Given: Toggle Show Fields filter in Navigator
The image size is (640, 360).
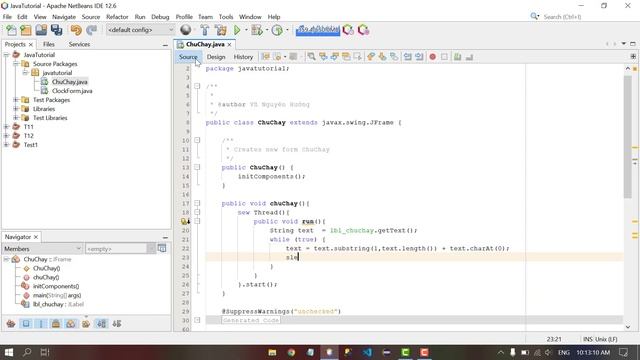Looking at the screenshot, I should coord(26,324).
